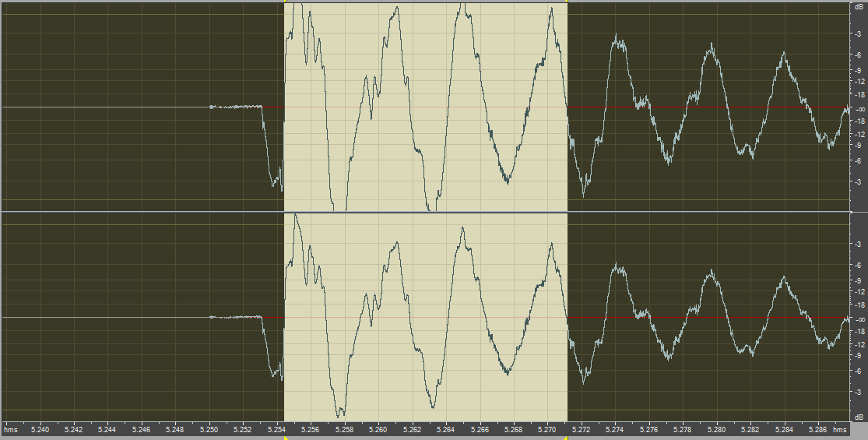Click the top-left yellow selection start marker
The width and height of the screenshot is (868, 440).
284,2
